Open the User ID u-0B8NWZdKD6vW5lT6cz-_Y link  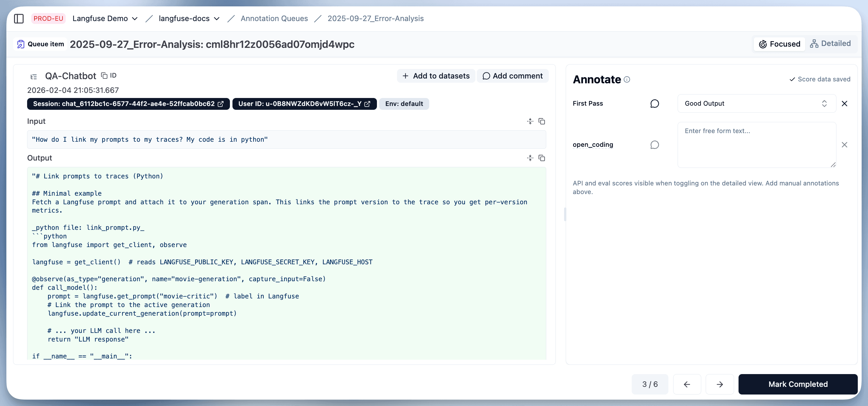click(304, 104)
